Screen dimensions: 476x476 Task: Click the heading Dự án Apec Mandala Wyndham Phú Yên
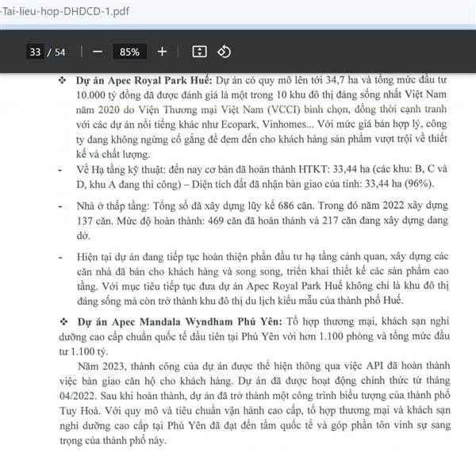180,322
